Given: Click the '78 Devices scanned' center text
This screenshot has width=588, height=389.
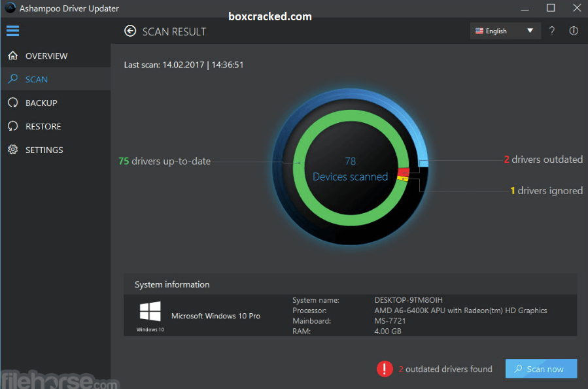Looking at the screenshot, I should pos(351,169).
